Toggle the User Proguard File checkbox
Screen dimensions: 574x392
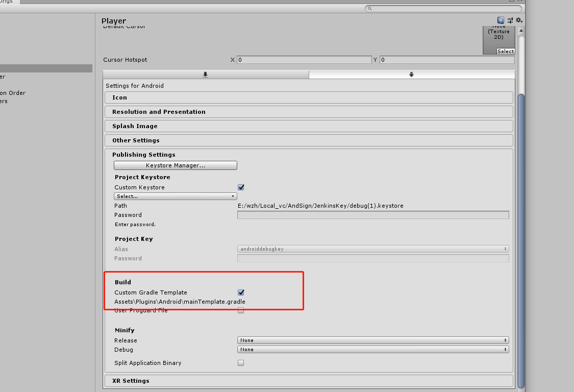click(241, 311)
